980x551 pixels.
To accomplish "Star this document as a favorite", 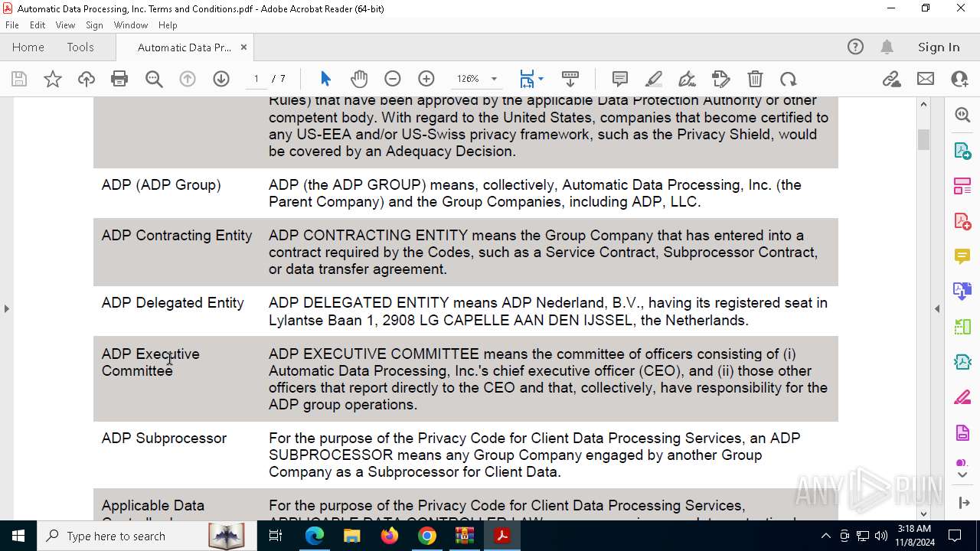I will click(x=53, y=79).
